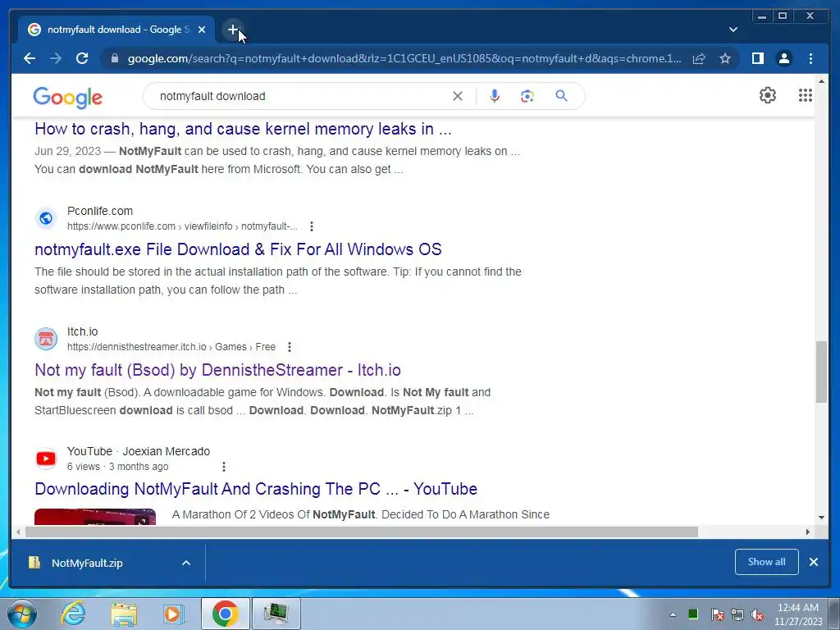Open the Windows Start menu
Screen dimensions: 840x630
[22, 614]
